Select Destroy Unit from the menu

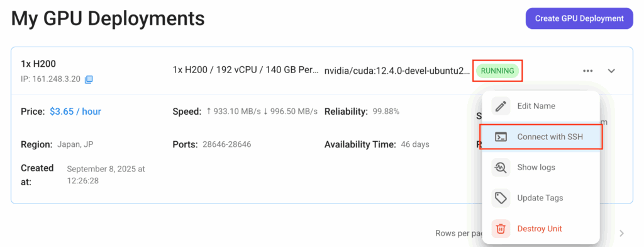[540, 229]
